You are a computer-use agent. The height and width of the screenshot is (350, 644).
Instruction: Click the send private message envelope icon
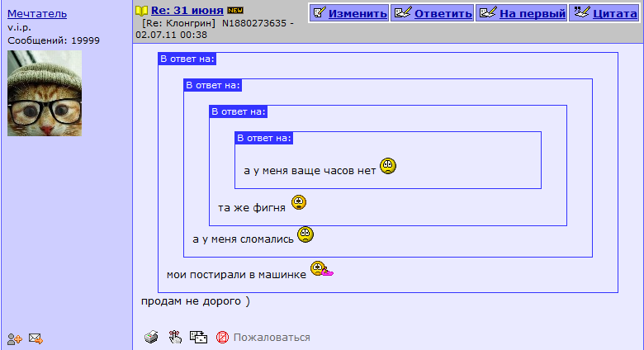click(36, 338)
